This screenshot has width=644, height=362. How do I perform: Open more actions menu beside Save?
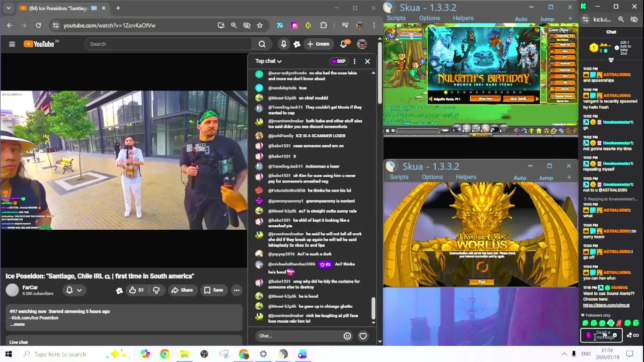236,290
